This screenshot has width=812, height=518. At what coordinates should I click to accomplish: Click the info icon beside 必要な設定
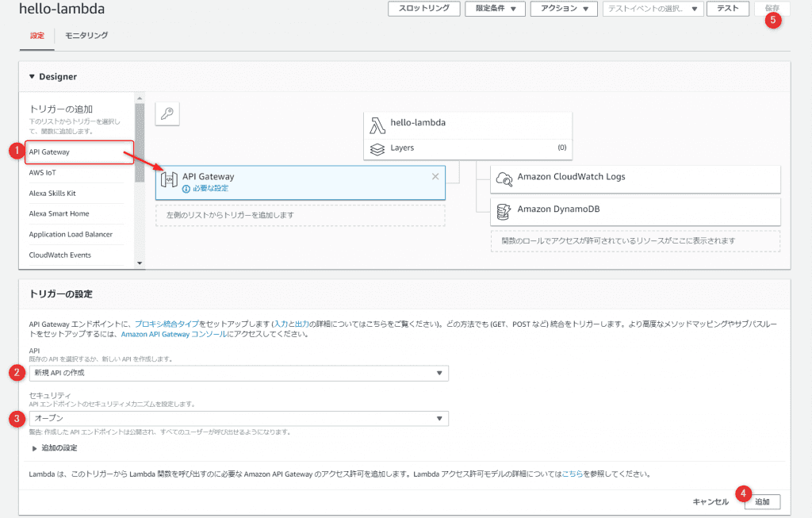click(x=186, y=190)
